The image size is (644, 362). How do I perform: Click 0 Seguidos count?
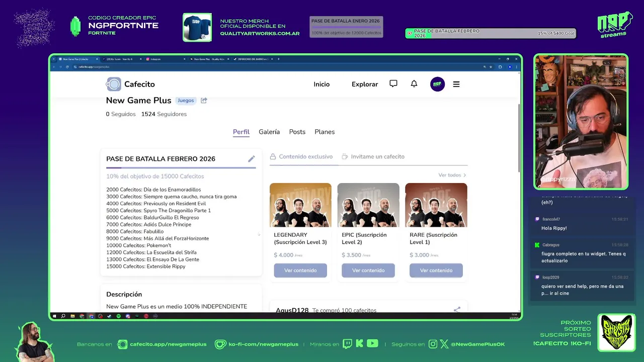tap(121, 114)
